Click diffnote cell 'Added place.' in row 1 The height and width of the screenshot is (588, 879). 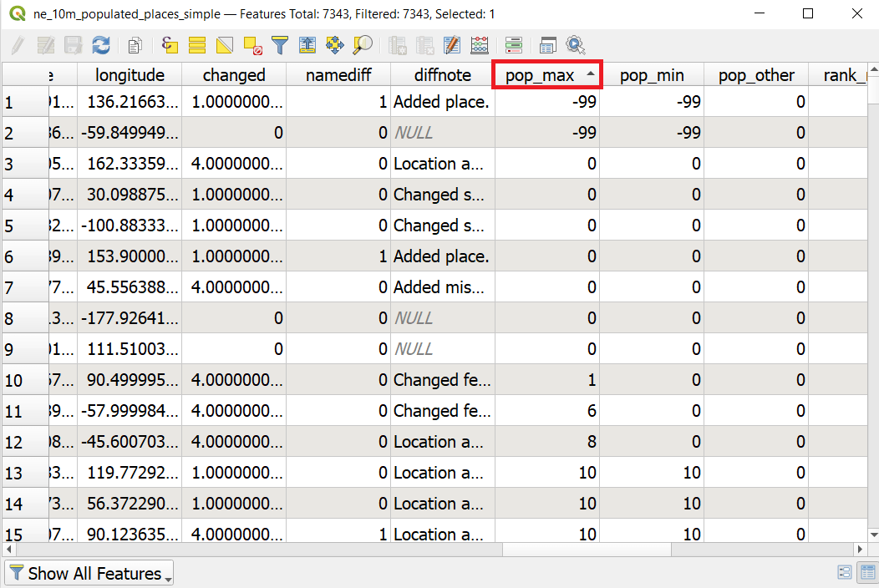coord(442,101)
